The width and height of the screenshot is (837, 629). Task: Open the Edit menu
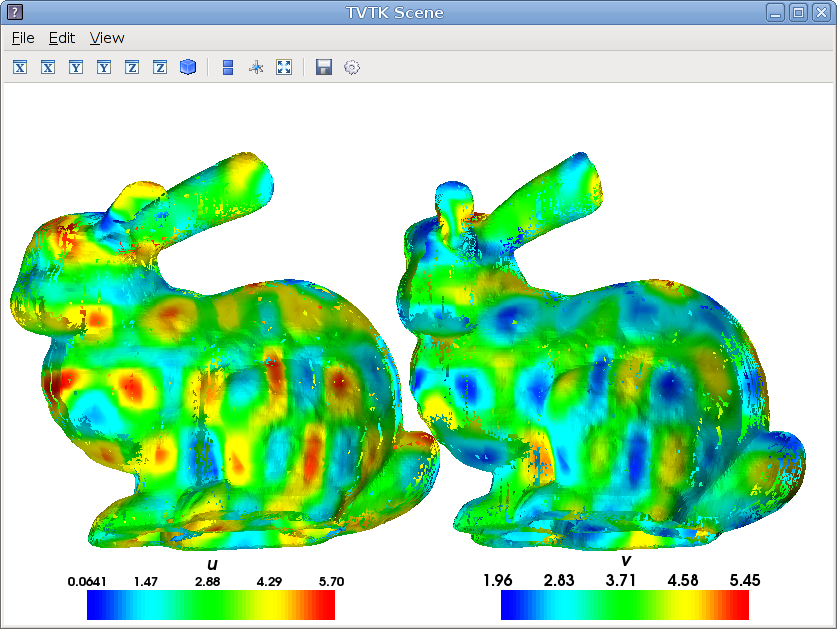[x=62, y=38]
